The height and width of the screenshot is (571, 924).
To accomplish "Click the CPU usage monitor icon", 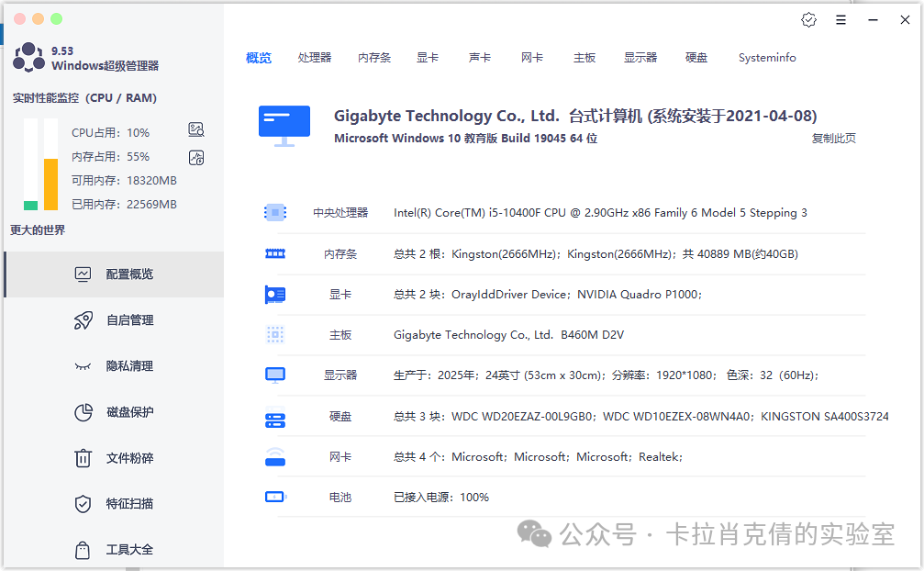I will (195, 129).
